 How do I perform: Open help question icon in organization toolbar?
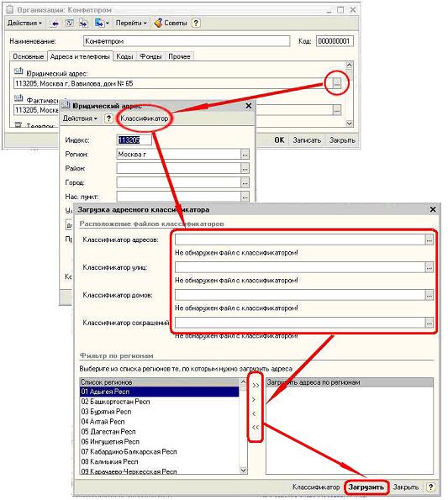196,23
